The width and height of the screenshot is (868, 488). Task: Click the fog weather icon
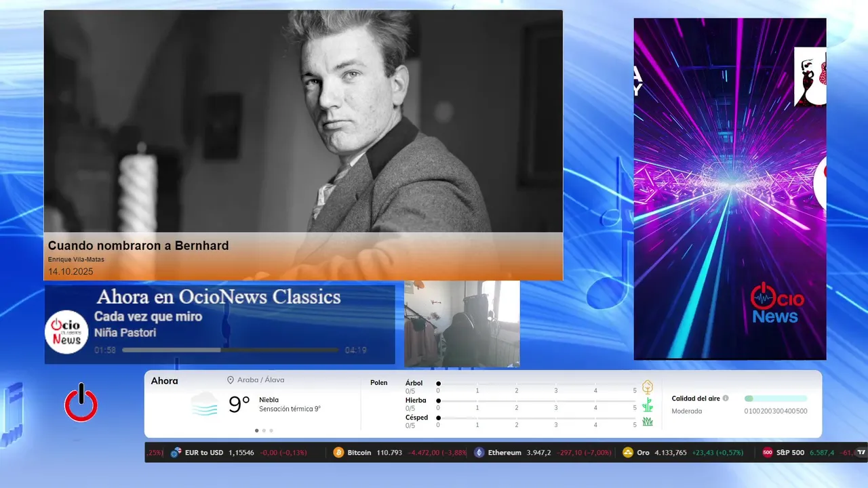tap(204, 405)
